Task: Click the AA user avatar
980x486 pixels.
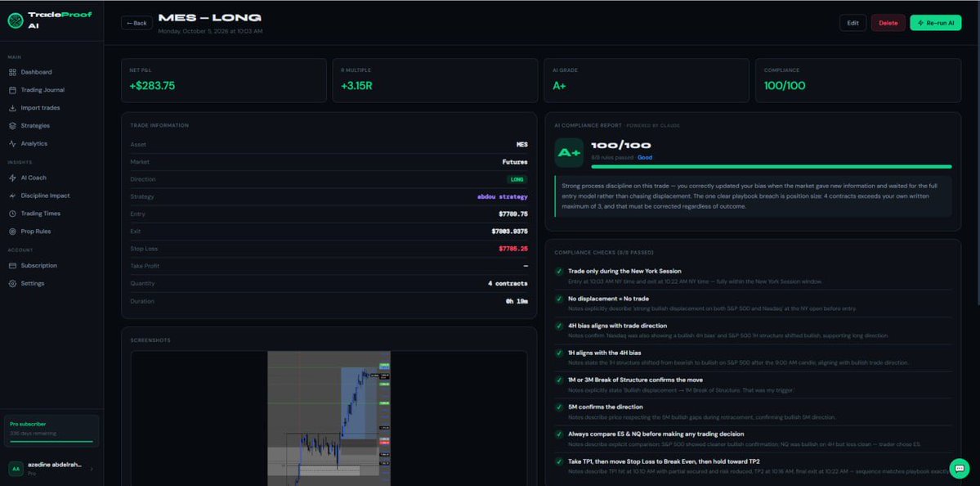Action: [16, 469]
